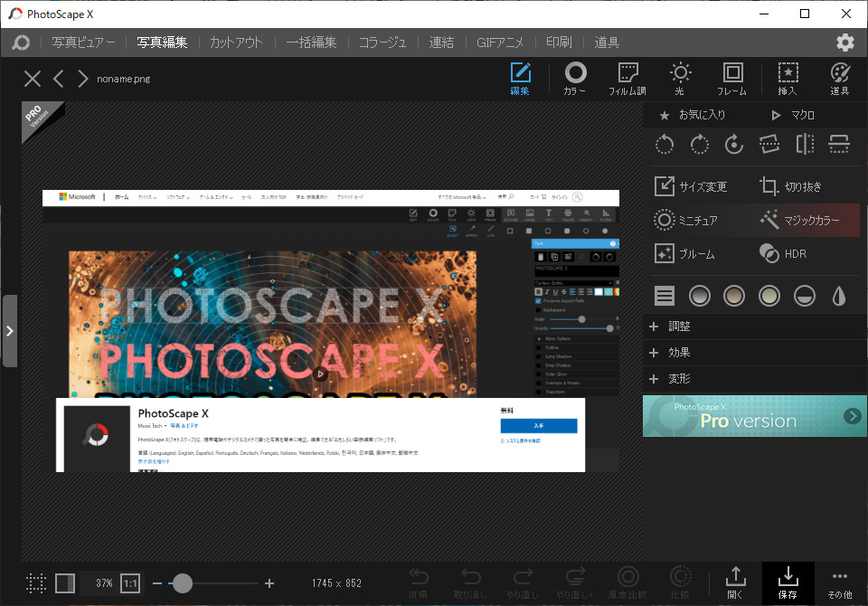The image size is (868, 606).
Task: Apply the ブルーム bloom effect
Action: coord(684,253)
